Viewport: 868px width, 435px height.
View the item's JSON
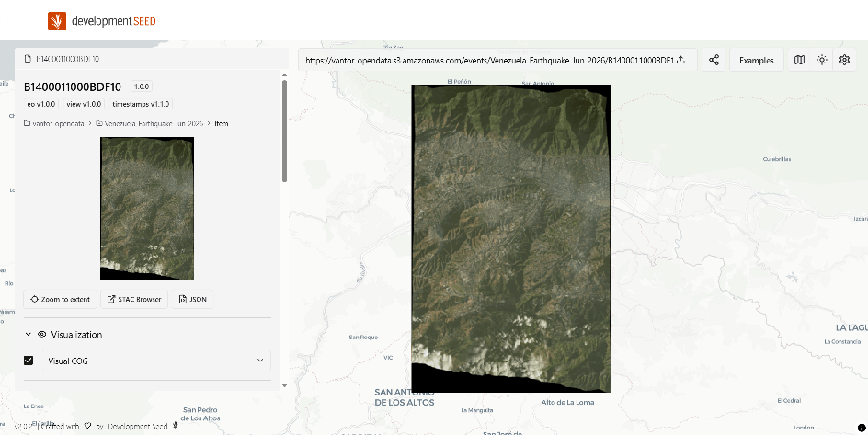[x=193, y=300]
